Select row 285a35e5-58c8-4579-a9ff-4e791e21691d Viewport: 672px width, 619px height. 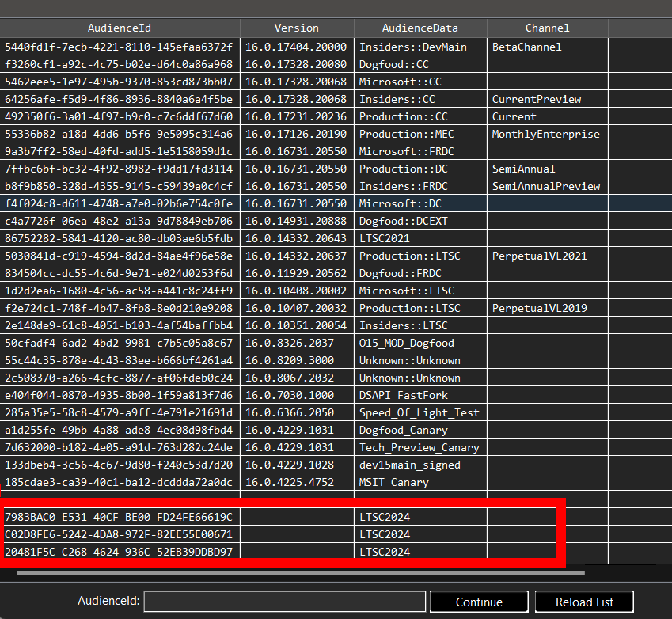[336, 412]
